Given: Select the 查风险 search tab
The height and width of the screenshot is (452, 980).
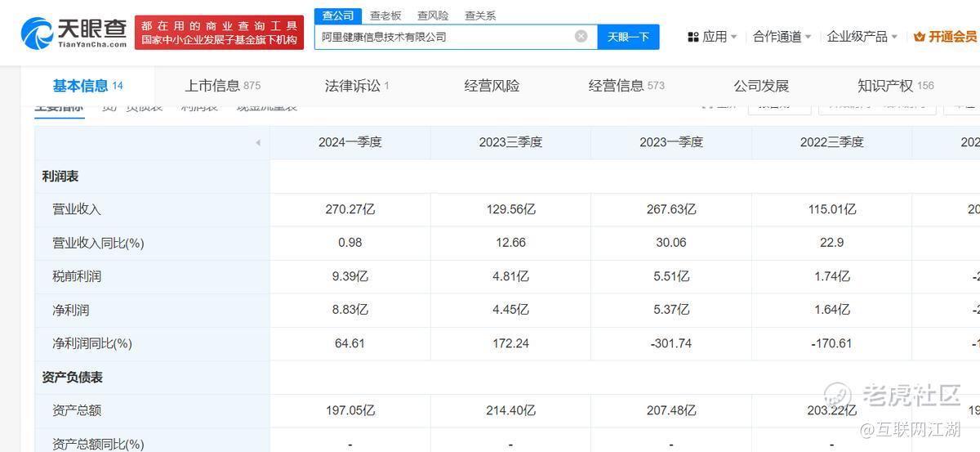Looking at the screenshot, I should 433,16.
